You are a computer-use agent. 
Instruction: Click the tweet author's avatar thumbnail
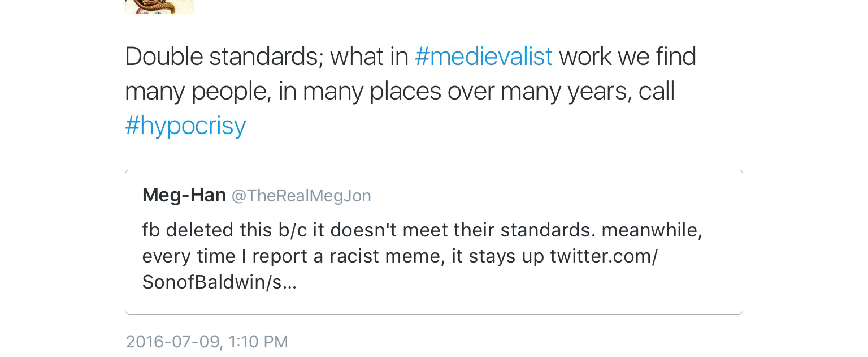click(159, 6)
